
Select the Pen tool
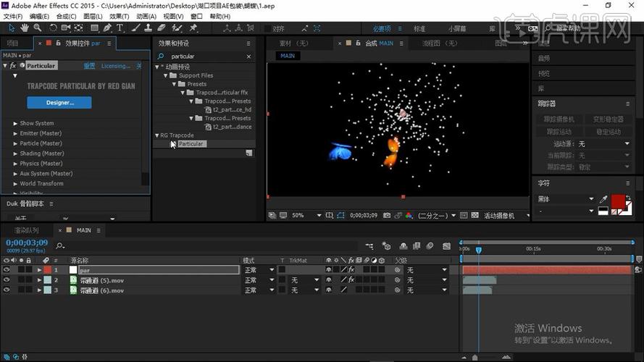(x=107, y=28)
